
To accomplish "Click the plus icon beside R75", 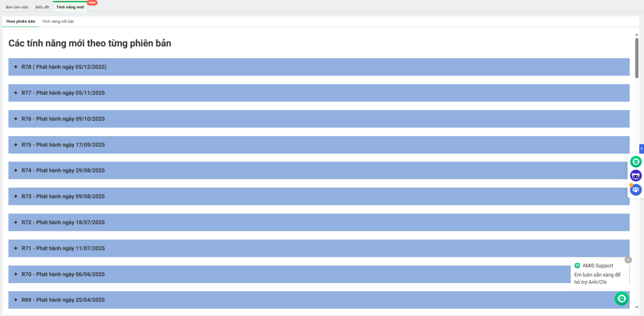I will coord(16,145).
